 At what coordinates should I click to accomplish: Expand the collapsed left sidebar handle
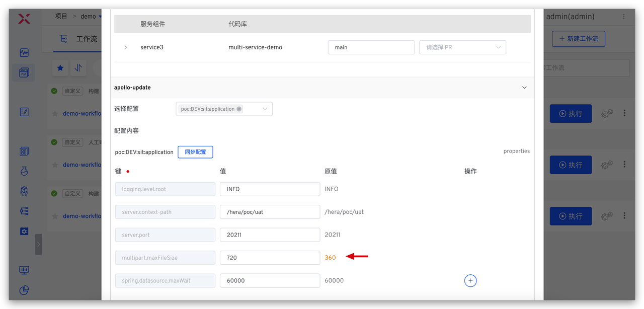pos(38,245)
